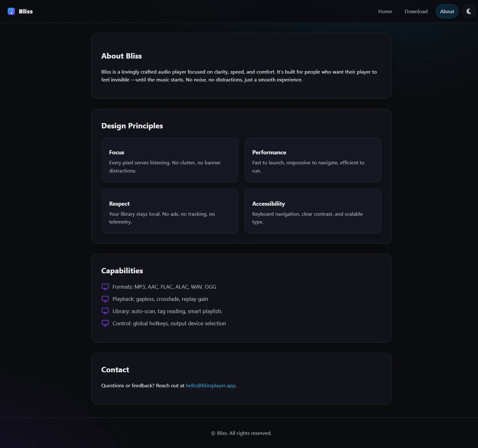Click the Bliss brand name text
Screen dimensions: 478x448
tap(26, 11)
